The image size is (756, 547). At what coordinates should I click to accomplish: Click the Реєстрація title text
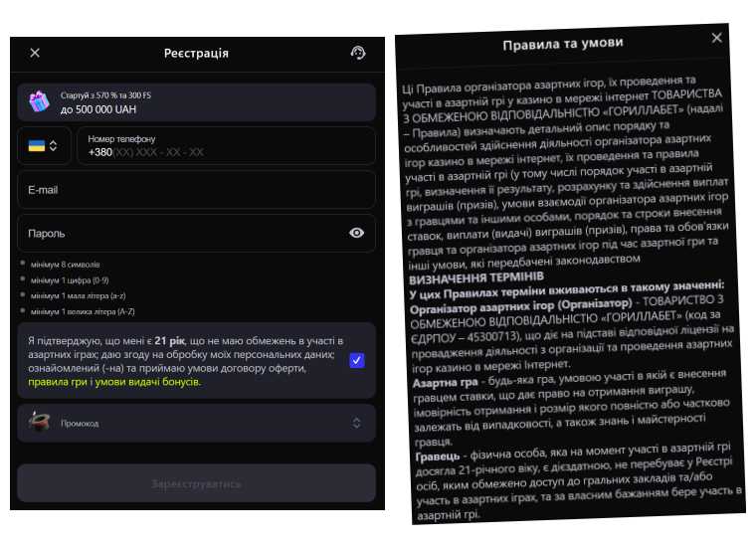coord(196,53)
